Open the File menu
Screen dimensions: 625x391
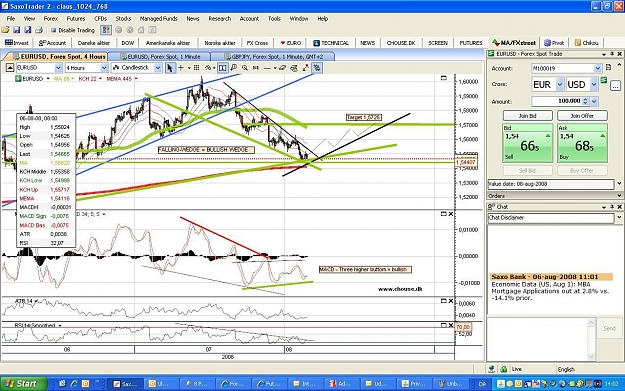click(11, 19)
